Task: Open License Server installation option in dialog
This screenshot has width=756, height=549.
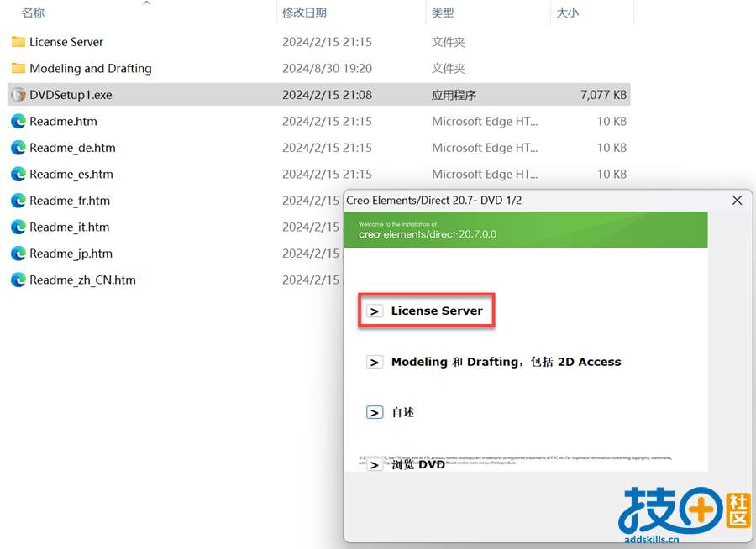Action: [x=436, y=311]
